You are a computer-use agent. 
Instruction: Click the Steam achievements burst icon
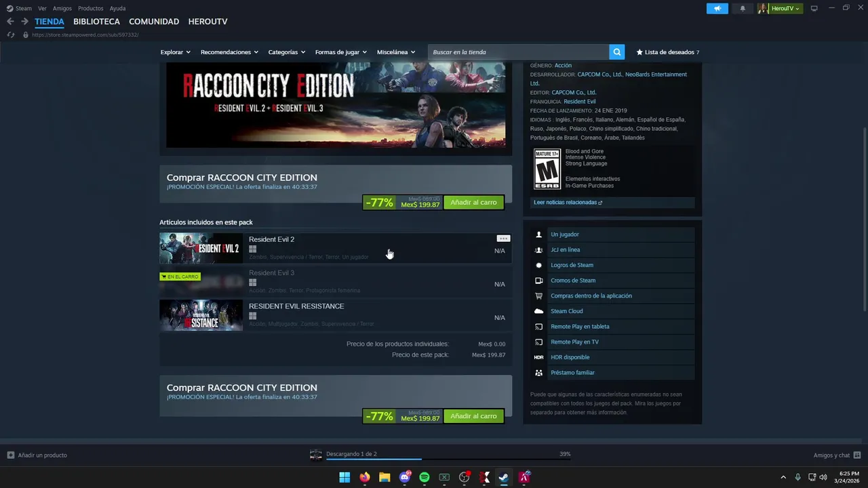(x=539, y=265)
